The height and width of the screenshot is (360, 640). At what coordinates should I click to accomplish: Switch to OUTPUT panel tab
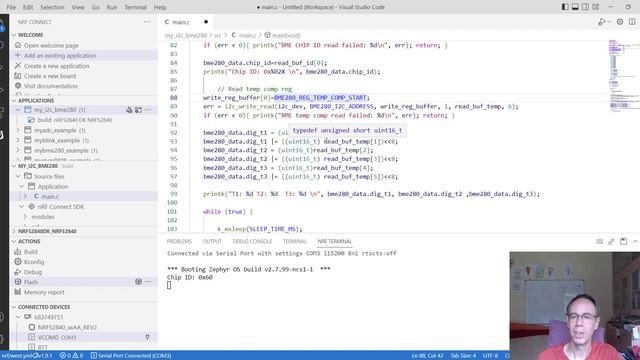[x=212, y=242]
